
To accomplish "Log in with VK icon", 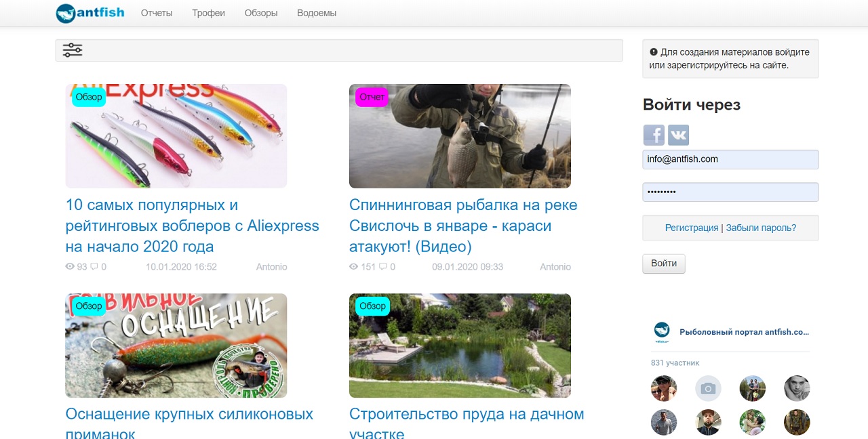I will (678, 135).
